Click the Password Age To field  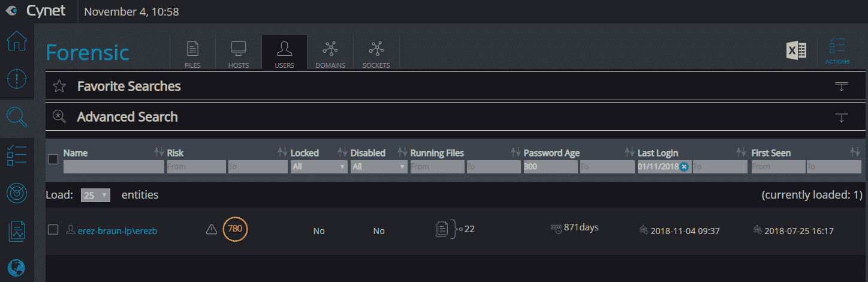tap(607, 167)
